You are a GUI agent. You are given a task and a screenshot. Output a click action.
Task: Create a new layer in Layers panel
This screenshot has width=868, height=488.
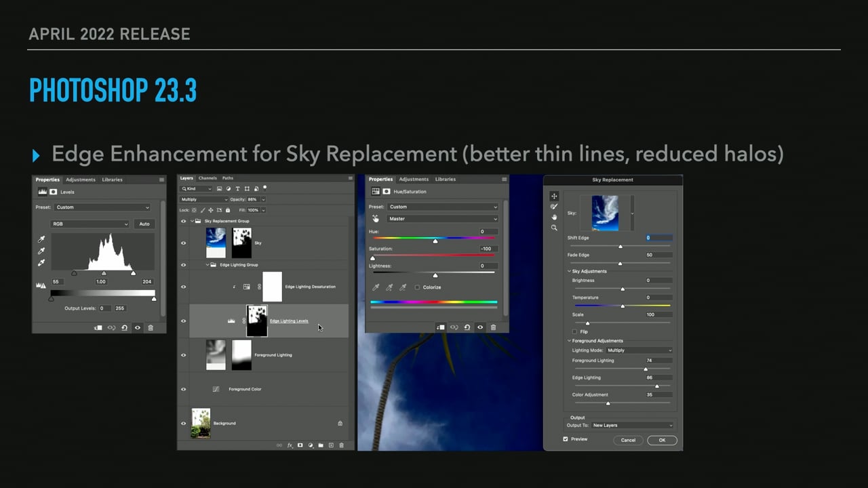331,445
